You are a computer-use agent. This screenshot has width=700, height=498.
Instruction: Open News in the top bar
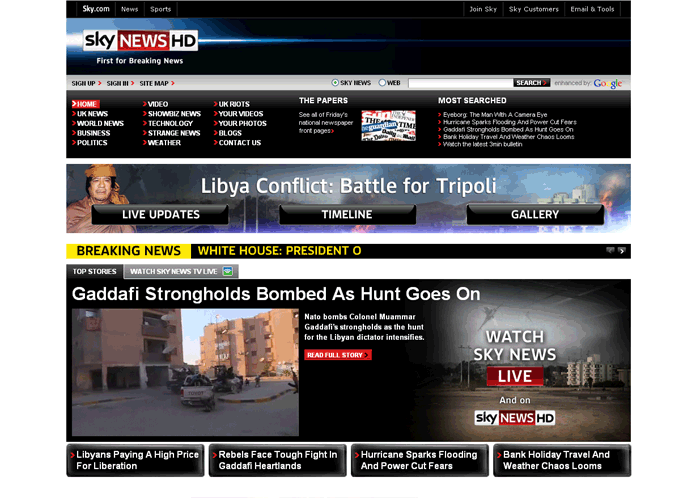coord(129,9)
